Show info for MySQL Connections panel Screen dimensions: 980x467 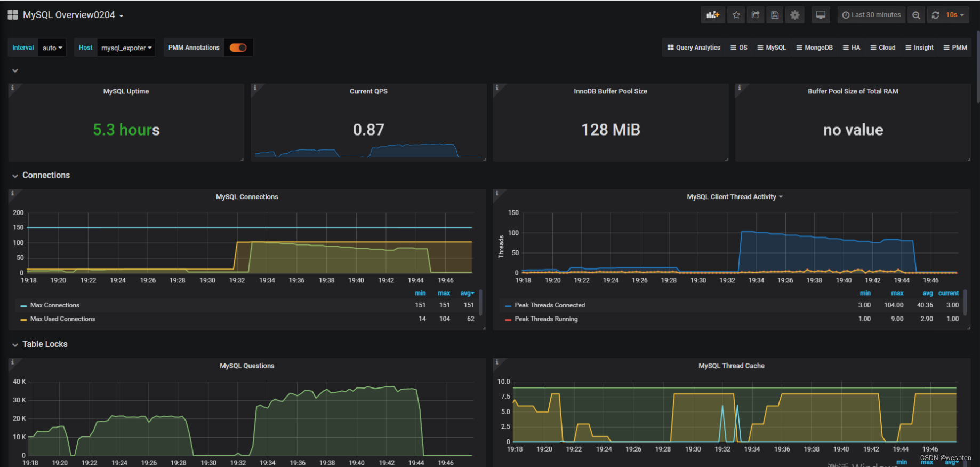(12, 193)
